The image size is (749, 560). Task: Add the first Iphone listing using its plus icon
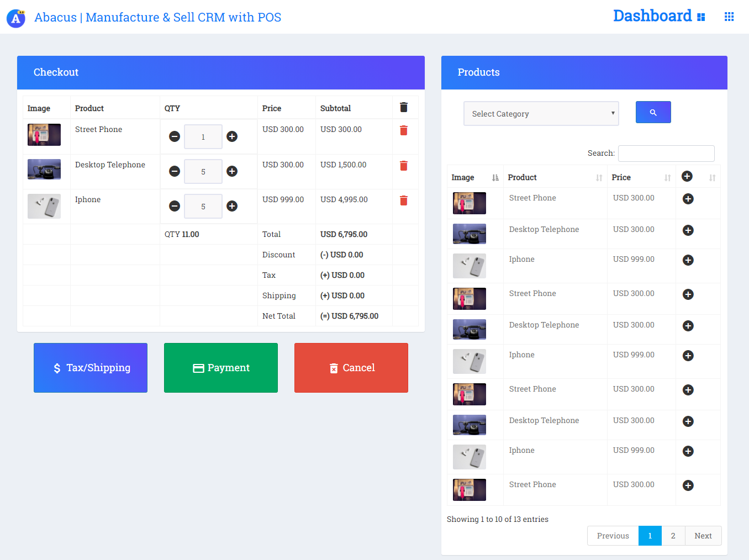point(688,260)
